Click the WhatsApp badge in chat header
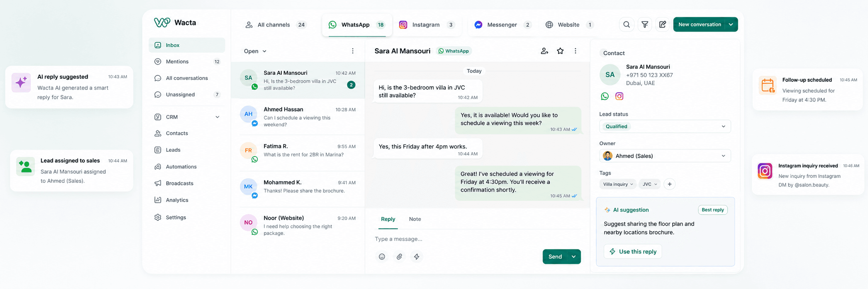The image size is (868, 289). 454,51
